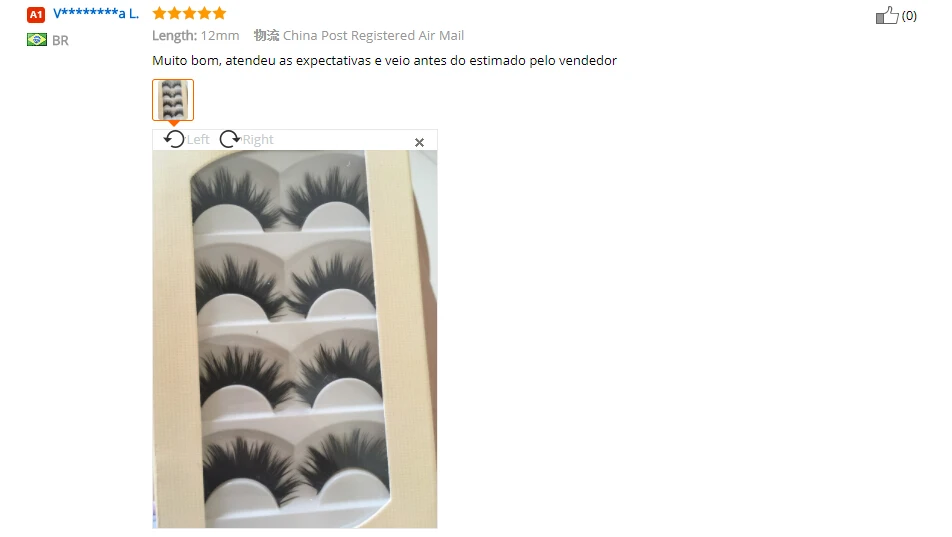Image resolution: width=952 pixels, height=537 pixels.
Task: Click the "Length: 12mm" variant text
Action: coord(196,35)
